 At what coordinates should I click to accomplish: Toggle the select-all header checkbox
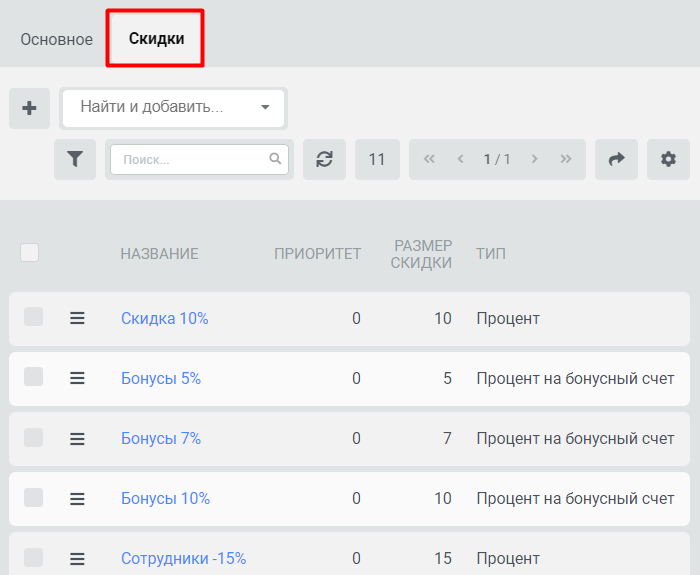tap(29, 253)
